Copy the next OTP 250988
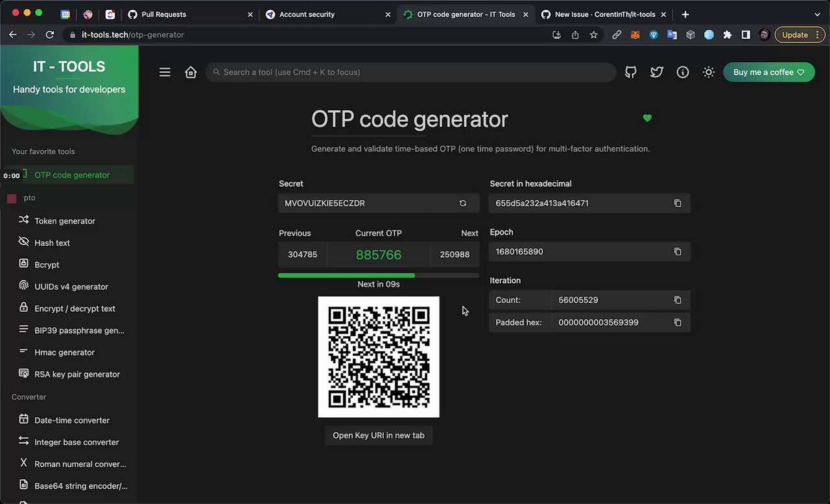 click(x=455, y=255)
